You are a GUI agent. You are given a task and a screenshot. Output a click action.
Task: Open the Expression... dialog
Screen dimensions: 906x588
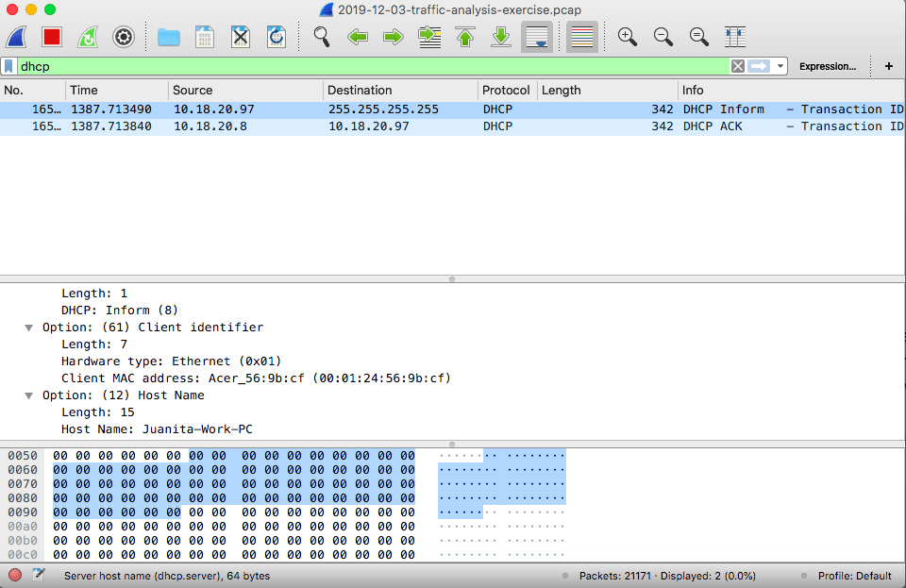click(x=828, y=66)
